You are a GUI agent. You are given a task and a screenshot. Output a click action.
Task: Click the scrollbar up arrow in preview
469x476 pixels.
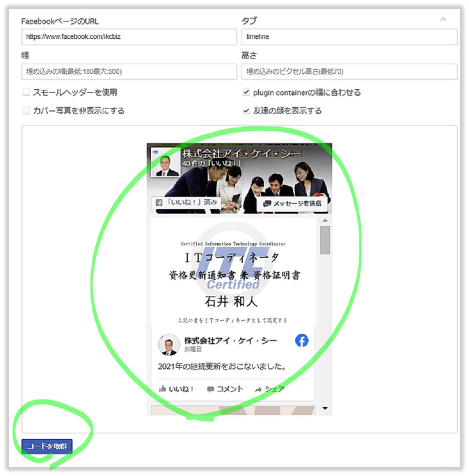point(325,220)
